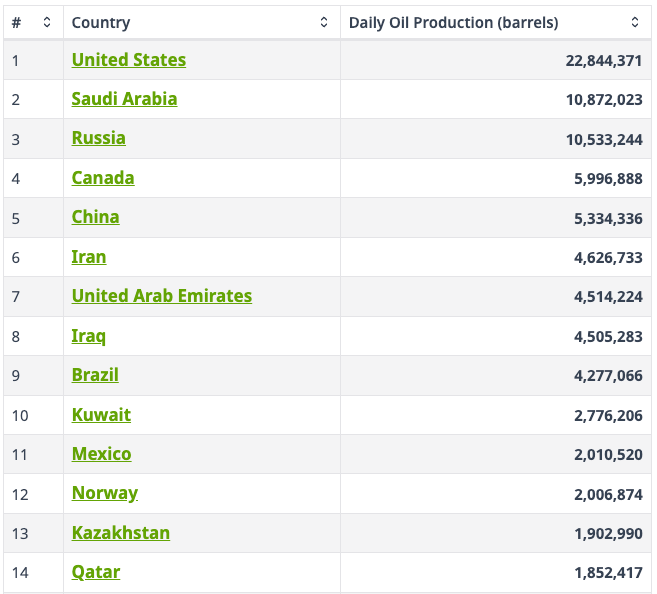This screenshot has width=657, height=594.
Task: Click the Daily Oil Production (barrels) header
Action: click(x=453, y=23)
